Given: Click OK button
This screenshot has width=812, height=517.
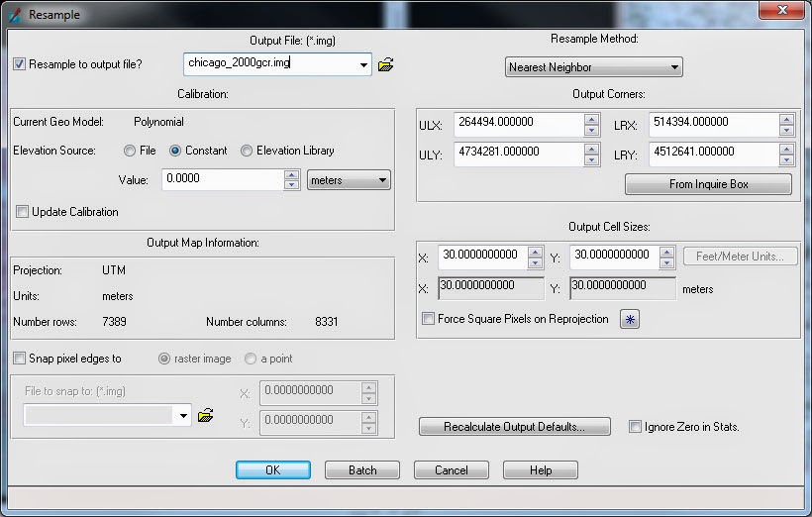Looking at the screenshot, I should click(273, 469).
